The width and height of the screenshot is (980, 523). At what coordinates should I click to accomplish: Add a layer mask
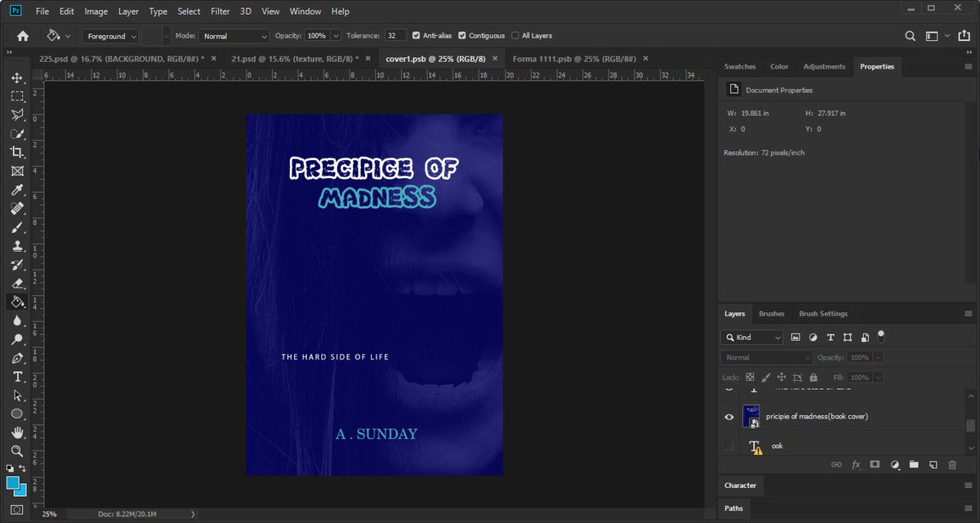875,464
